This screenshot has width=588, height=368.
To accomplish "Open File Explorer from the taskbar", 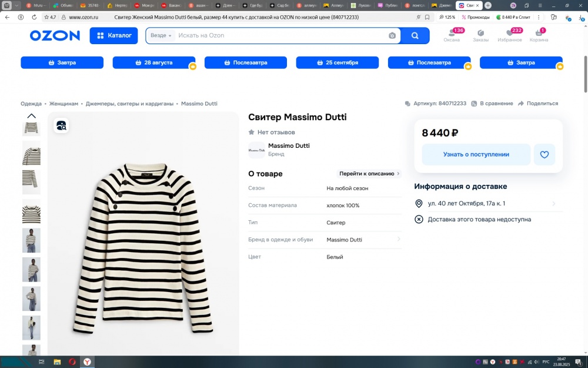I will [57, 362].
